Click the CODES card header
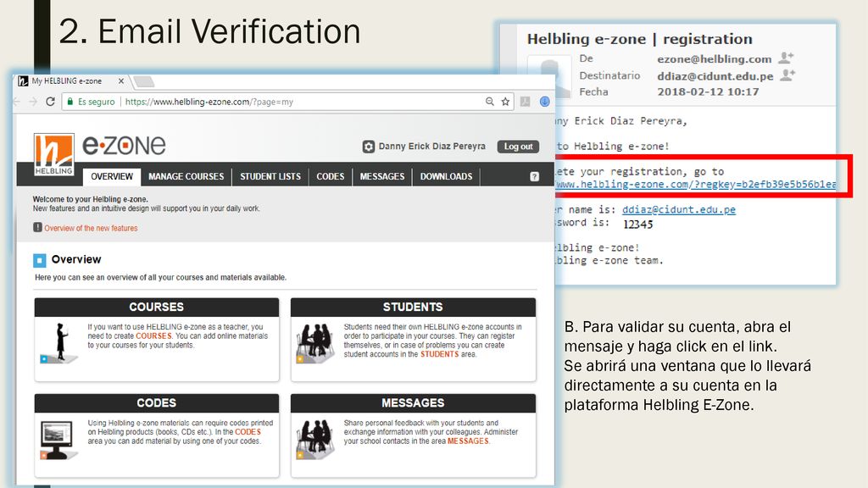The height and width of the screenshot is (488, 868). click(157, 402)
